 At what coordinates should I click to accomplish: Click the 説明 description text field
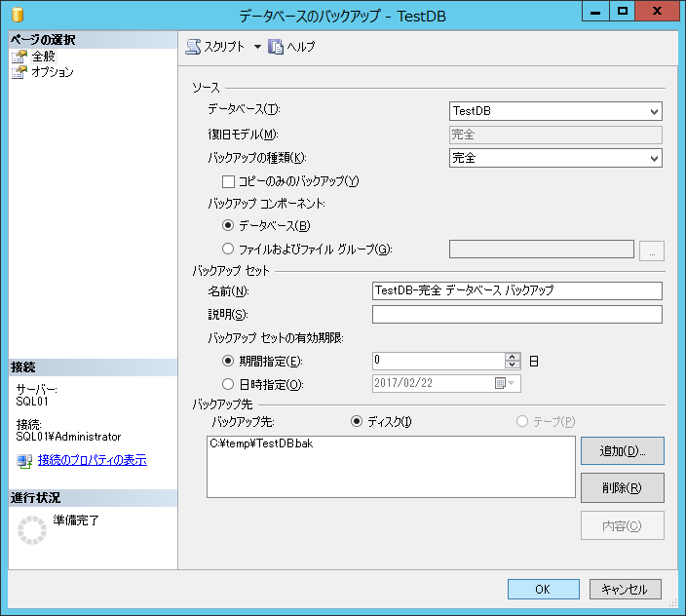(x=516, y=314)
